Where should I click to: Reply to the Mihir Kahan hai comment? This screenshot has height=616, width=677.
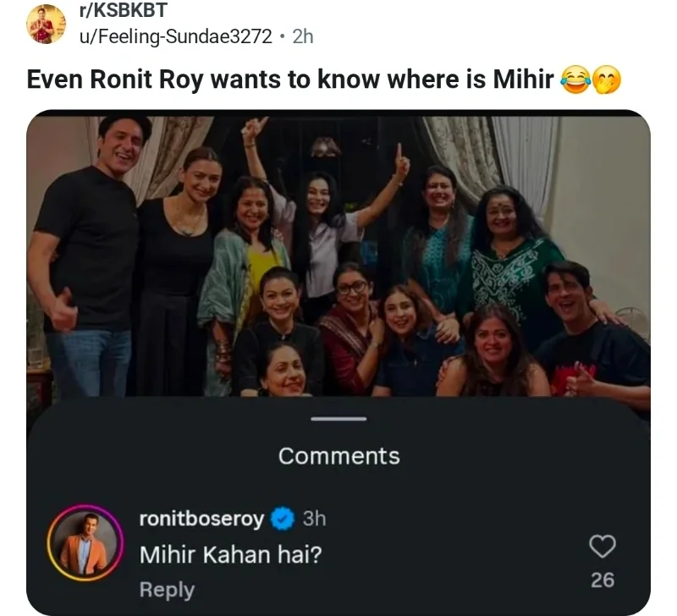click(x=167, y=590)
